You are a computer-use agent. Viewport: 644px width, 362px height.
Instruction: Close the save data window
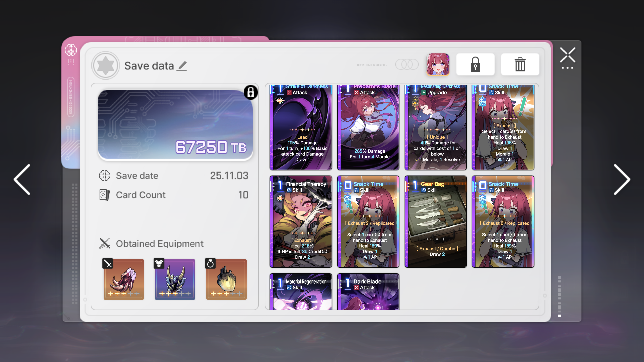click(x=568, y=55)
